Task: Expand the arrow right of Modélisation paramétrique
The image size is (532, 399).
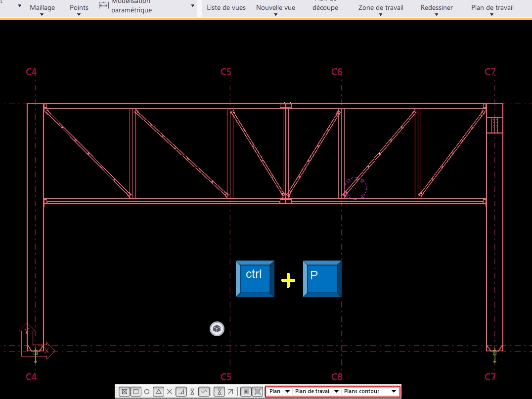Action: click(x=192, y=6)
